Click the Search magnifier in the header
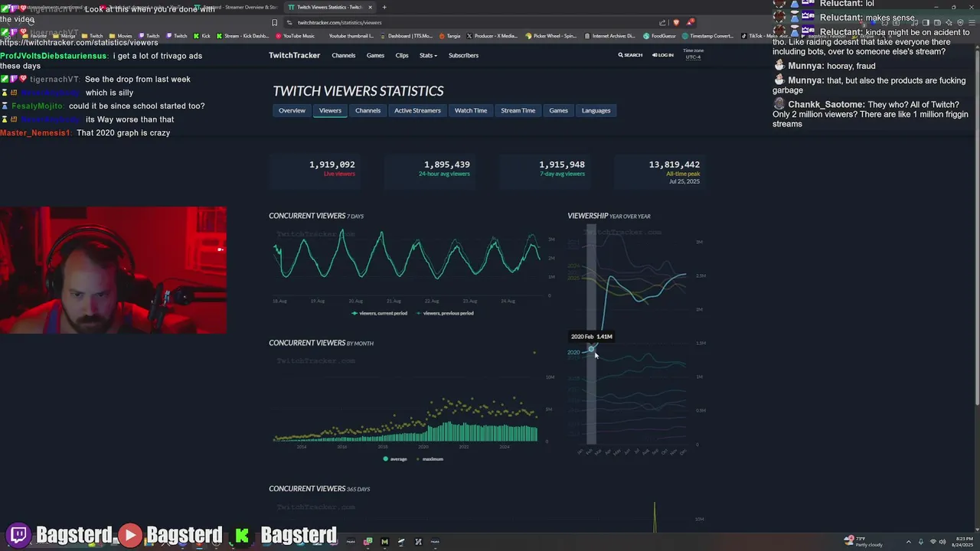Image resolution: width=980 pixels, height=551 pixels. 630,55
